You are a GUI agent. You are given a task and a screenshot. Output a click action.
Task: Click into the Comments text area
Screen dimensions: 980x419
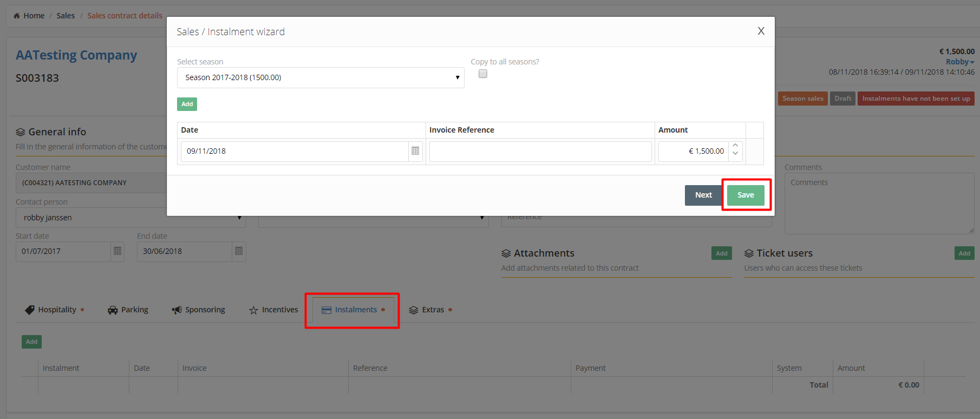pos(879,204)
